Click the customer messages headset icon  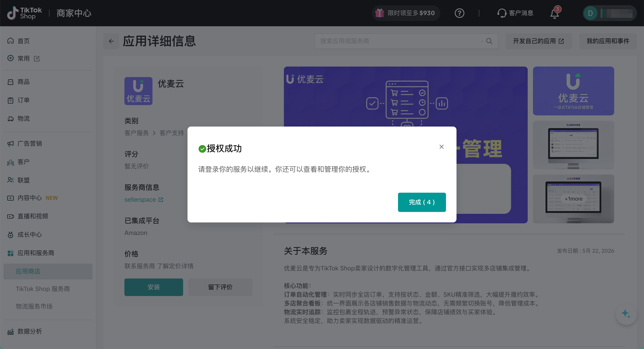coord(501,13)
